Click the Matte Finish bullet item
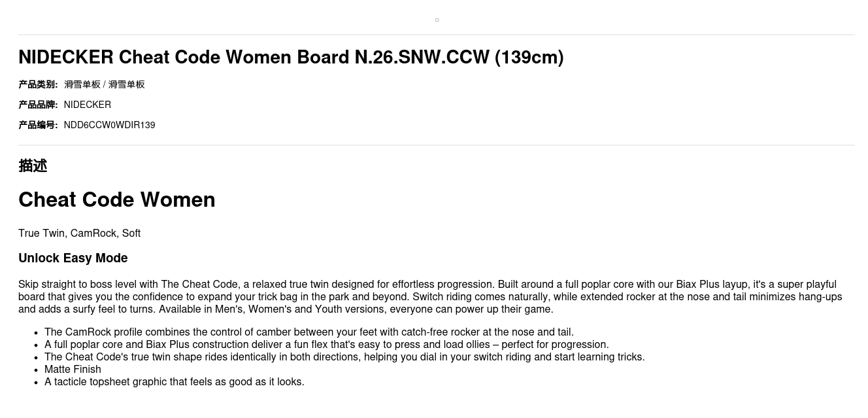Screen dimensions: 868x418 point(73,370)
